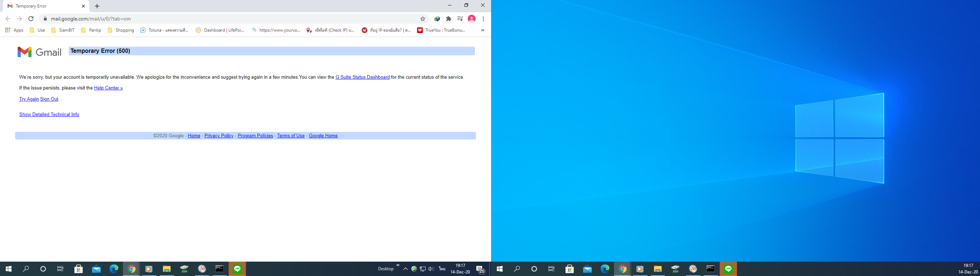Open the Chrome three-dot menu
Image resolution: width=980 pixels, height=276 pixels.
483,19
